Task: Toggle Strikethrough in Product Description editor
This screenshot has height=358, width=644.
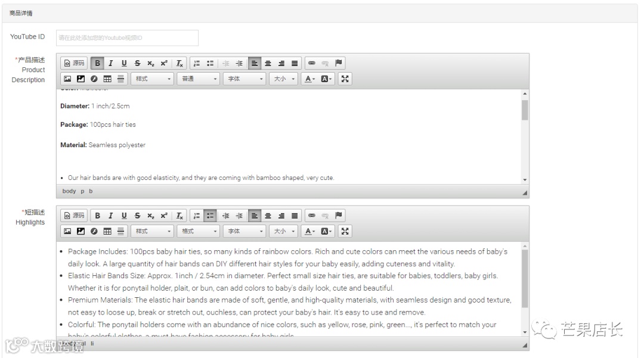Action: pyautogui.click(x=138, y=63)
